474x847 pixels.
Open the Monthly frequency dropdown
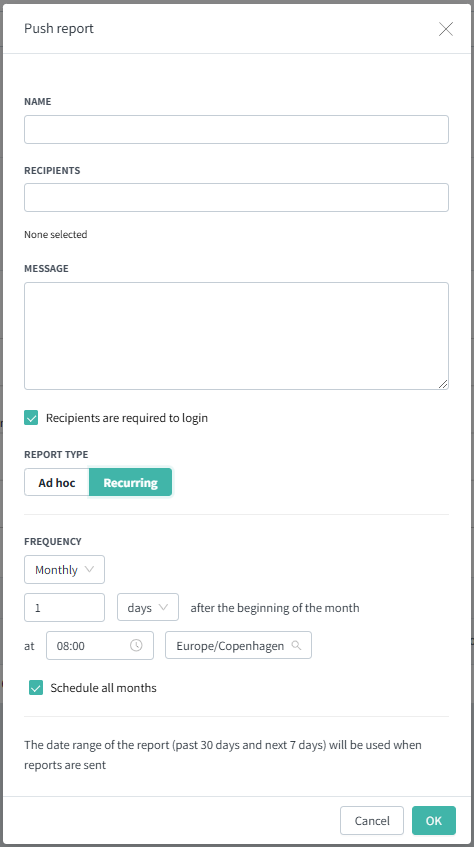[64, 570]
